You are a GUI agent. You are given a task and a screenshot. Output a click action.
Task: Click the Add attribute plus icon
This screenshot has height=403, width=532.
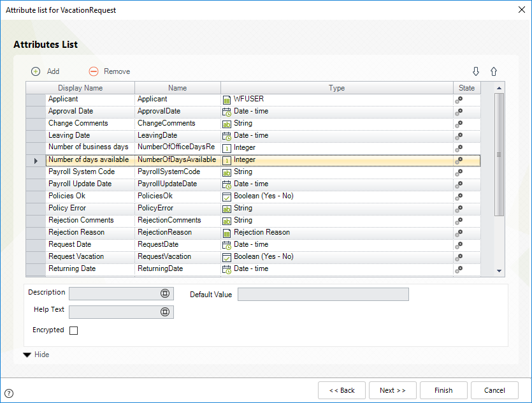pos(36,71)
